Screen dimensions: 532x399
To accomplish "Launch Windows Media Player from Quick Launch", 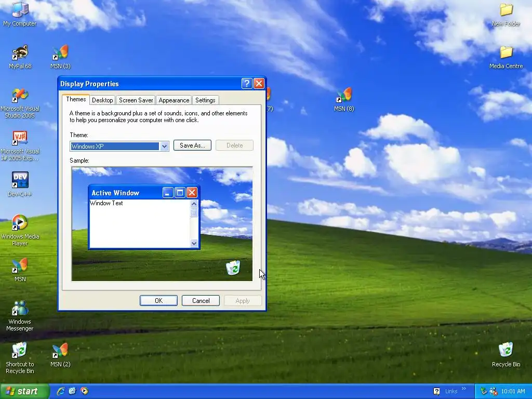I will (x=84, y=391).
